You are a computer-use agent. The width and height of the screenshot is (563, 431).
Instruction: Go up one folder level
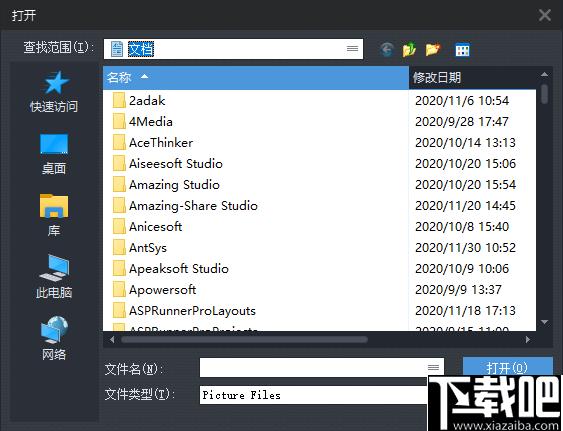409,49
